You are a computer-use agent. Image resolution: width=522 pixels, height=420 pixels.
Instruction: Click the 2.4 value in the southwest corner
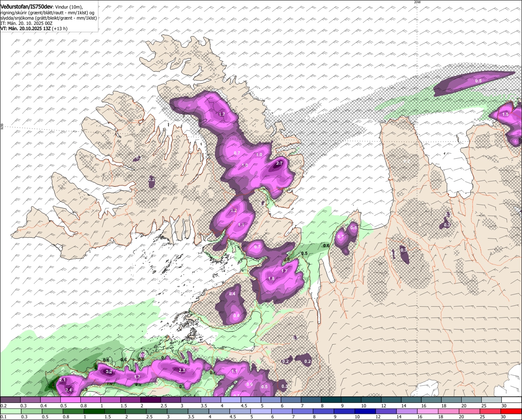tap(69, 390)
